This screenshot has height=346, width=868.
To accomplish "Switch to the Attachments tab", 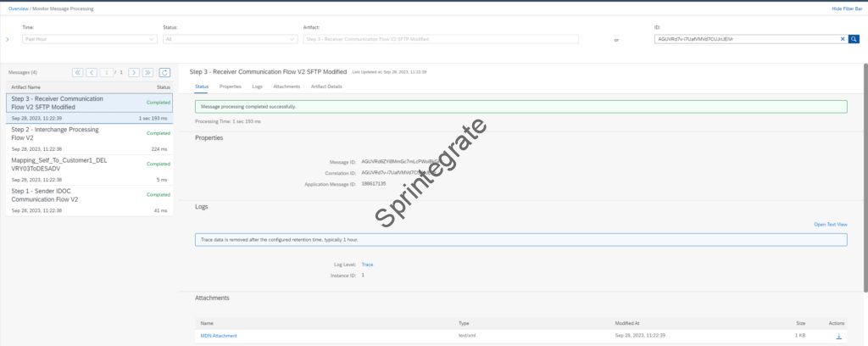I will tap(287, 86).
